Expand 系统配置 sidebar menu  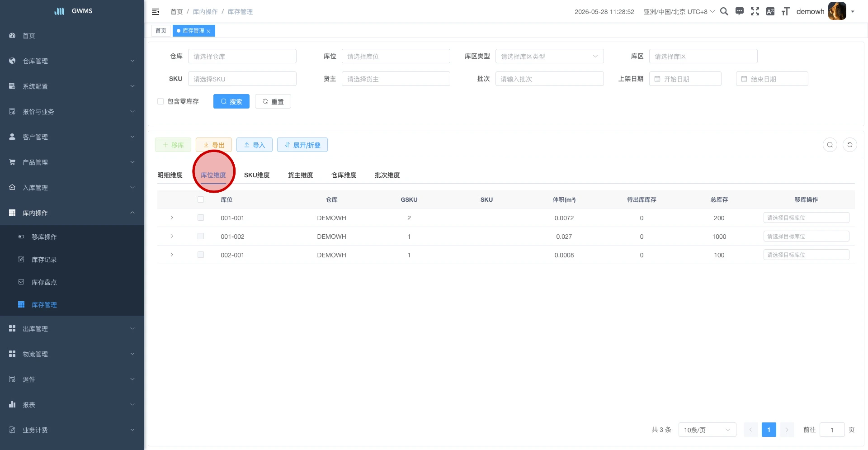coord(72,86)
